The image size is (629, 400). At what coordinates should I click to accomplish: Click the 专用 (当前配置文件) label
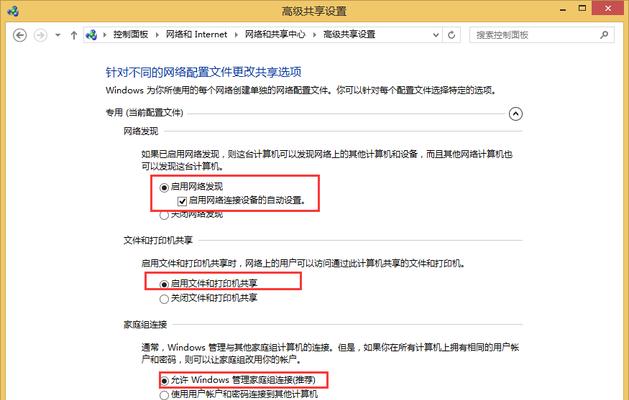(144, 113)
